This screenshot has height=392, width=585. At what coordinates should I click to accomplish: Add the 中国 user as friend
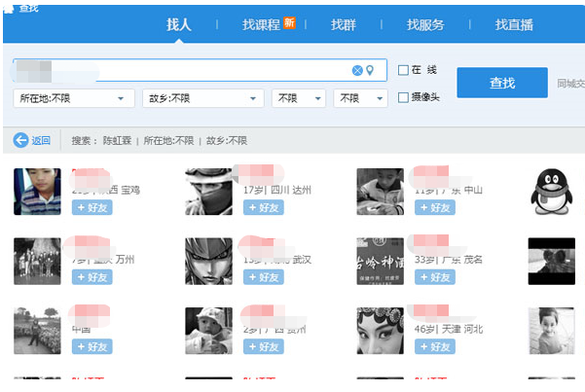pos(92,347)
